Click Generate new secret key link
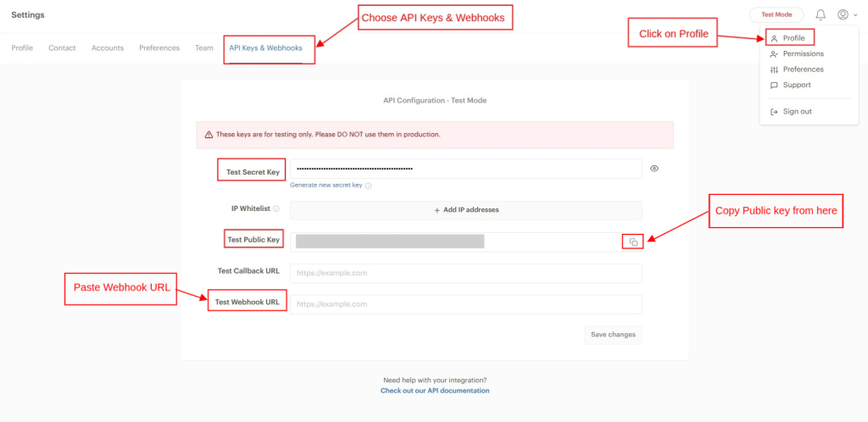 pos(326,186)
